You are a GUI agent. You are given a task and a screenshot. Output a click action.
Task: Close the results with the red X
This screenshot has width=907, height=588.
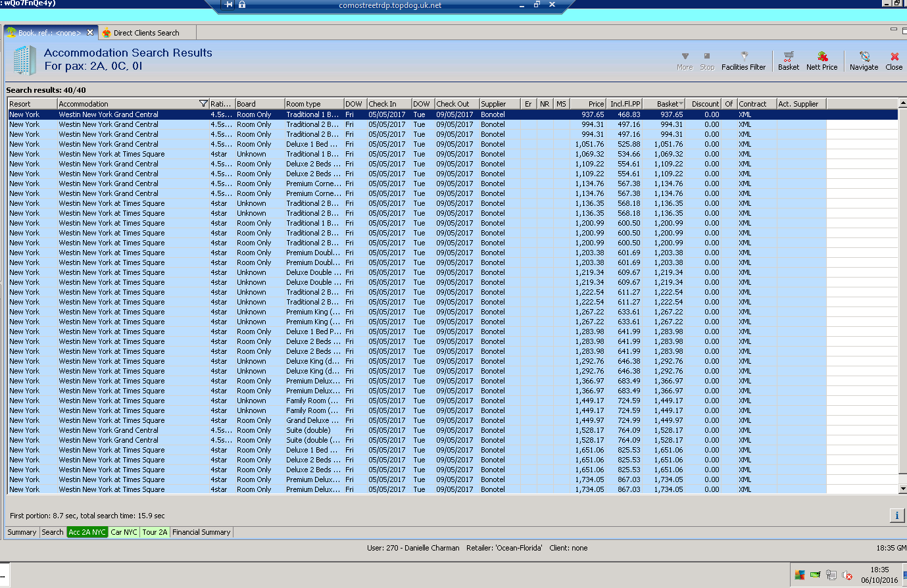pos(894,61)
